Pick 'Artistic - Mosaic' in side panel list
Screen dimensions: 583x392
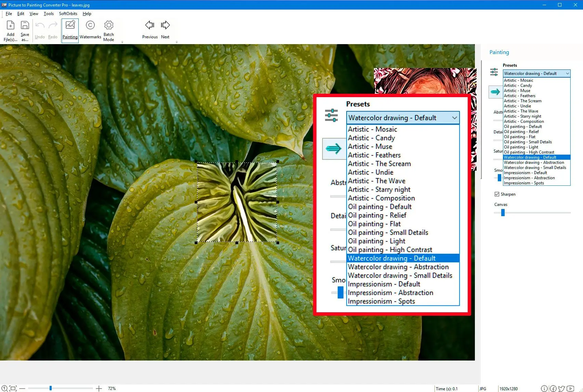[x=518, y=80]
